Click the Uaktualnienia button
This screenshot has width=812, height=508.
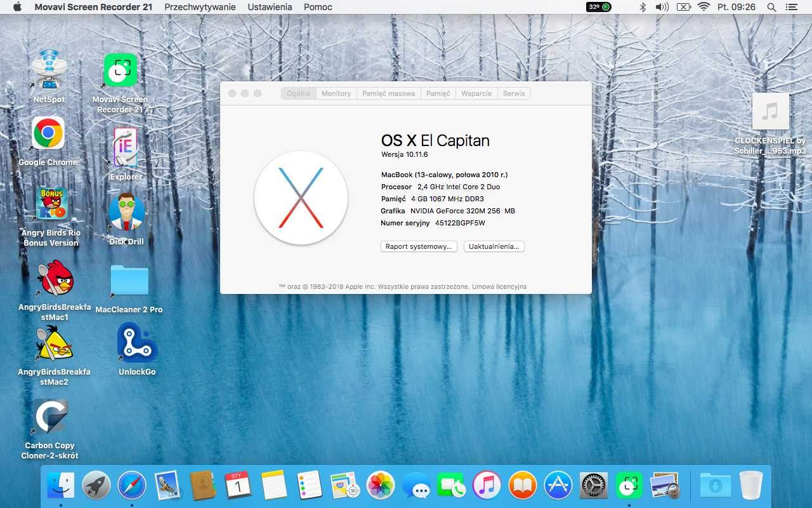coord(494,246)
